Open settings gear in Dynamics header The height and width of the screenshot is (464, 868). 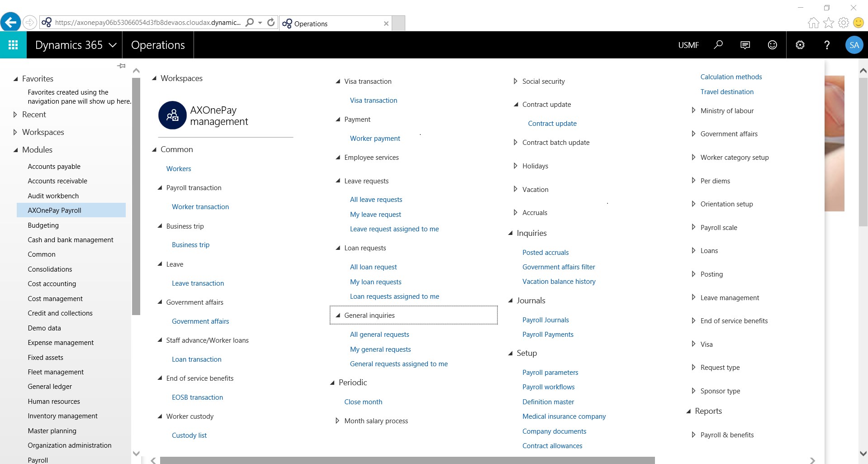coord(800,45)
